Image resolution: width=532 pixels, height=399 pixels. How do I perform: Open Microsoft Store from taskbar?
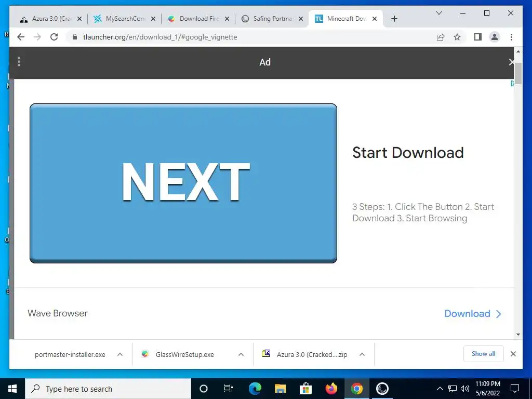[x=305, y=389]
